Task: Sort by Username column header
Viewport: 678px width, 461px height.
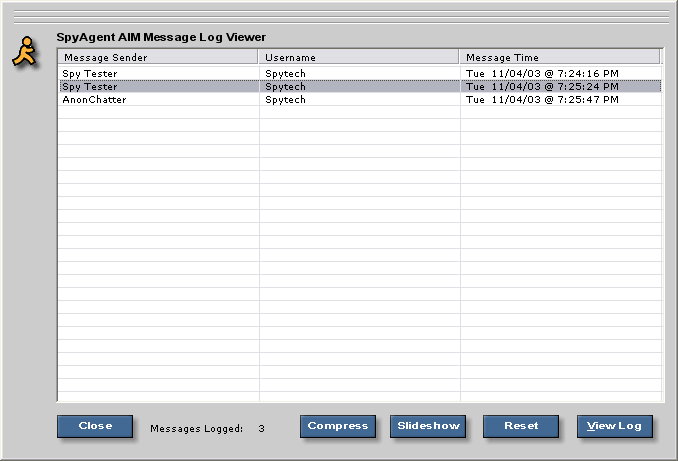Action: (358, 57)
